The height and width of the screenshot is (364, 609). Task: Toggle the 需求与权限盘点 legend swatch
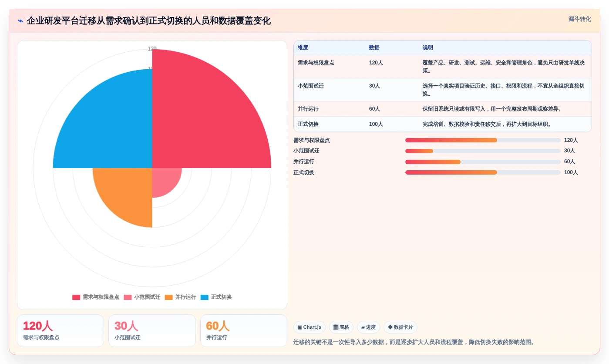pos(76,297)
